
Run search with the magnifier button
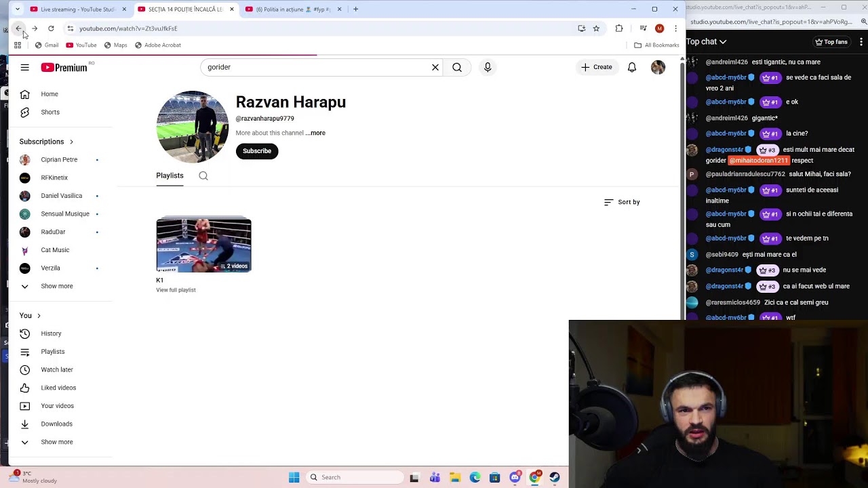pos(457,67)
